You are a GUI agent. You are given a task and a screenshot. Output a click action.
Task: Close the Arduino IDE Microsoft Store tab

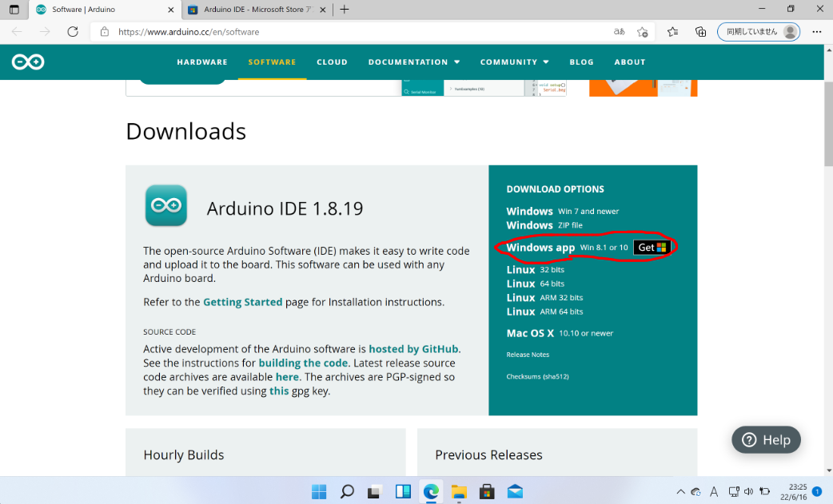(322, 10)
